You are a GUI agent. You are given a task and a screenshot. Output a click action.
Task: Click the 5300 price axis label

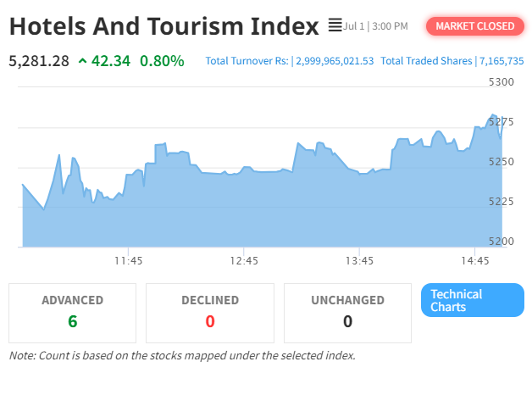(x=502, y=81)
